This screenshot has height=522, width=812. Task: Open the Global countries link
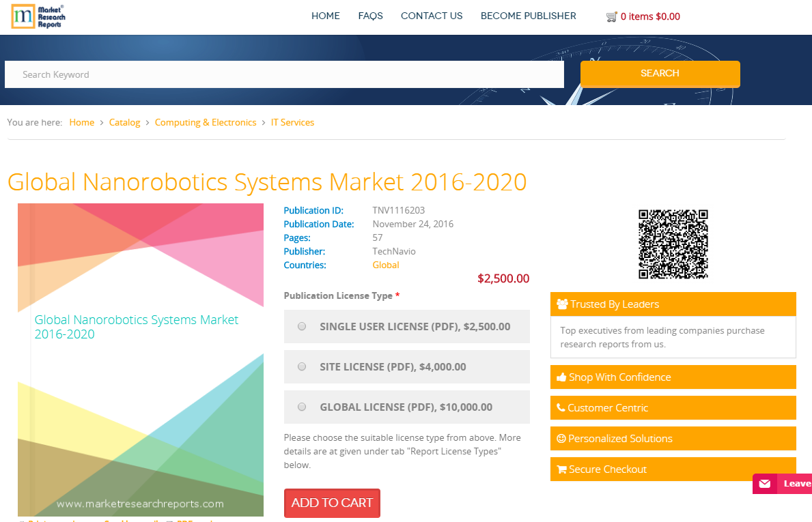385,265
